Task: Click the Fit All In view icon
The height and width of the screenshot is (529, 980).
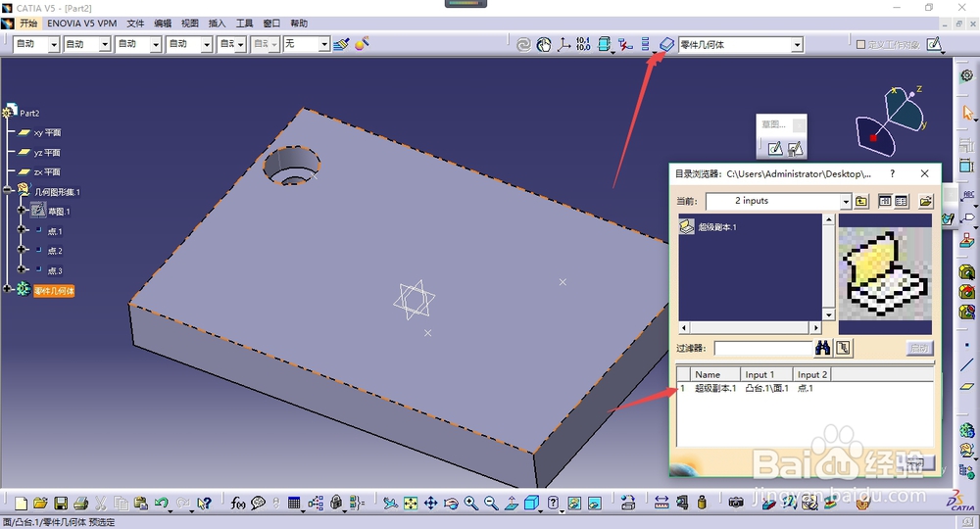Action: 411,504
